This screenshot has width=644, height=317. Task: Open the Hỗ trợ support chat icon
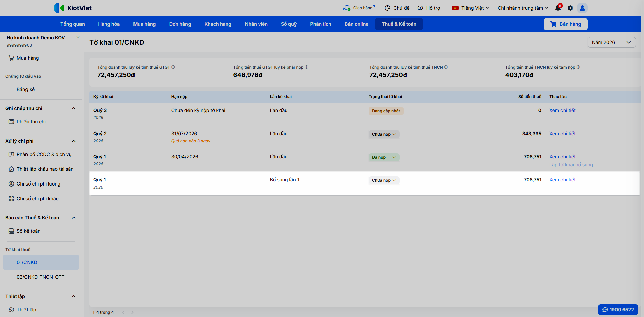click(420, 8)
